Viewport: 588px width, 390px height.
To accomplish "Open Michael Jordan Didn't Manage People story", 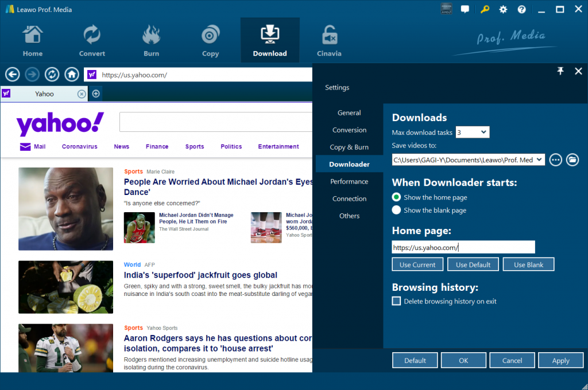I will coord(196,218).
